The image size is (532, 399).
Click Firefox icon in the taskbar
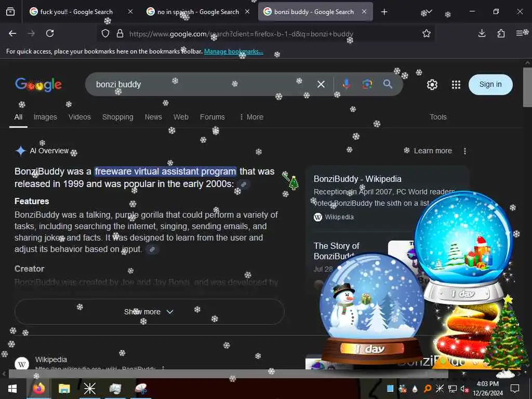(x=38, y=389)
